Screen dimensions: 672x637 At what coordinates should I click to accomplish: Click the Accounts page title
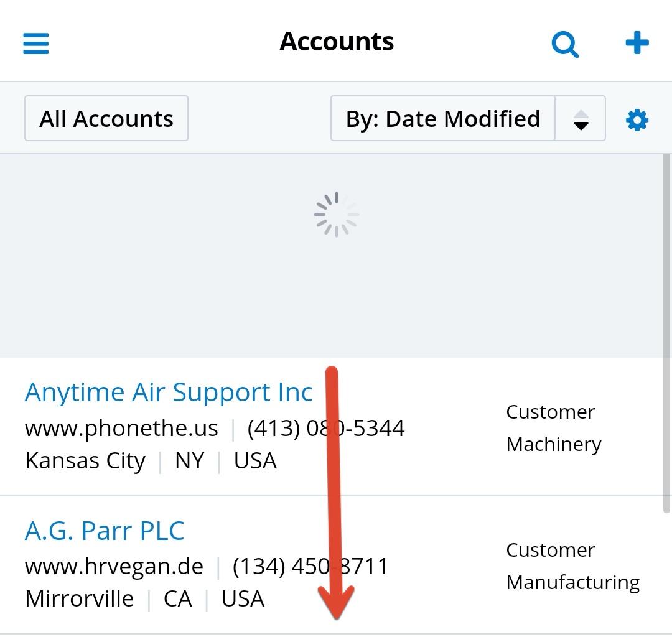[x=337, y=42]
